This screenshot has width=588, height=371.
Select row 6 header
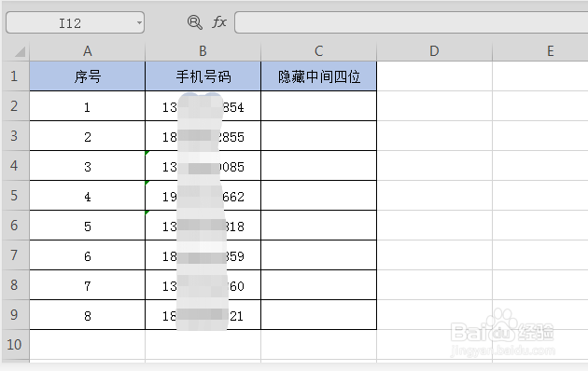[15, 226]
